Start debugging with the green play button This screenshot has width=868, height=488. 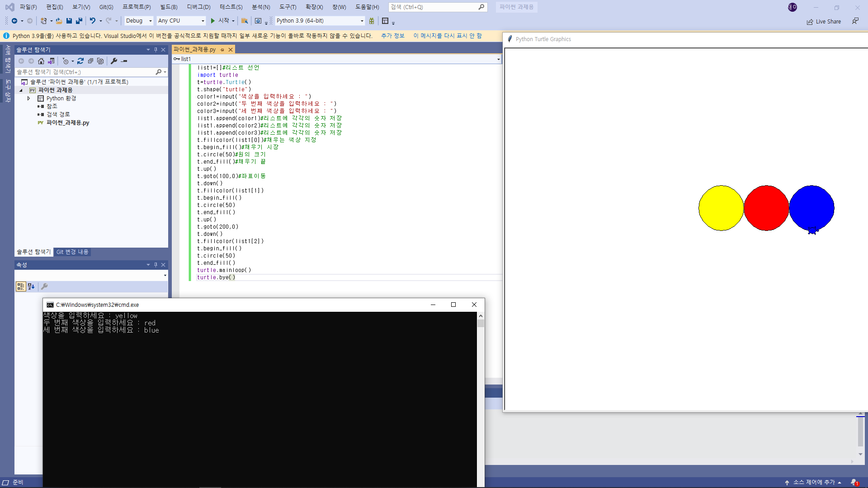212,21
